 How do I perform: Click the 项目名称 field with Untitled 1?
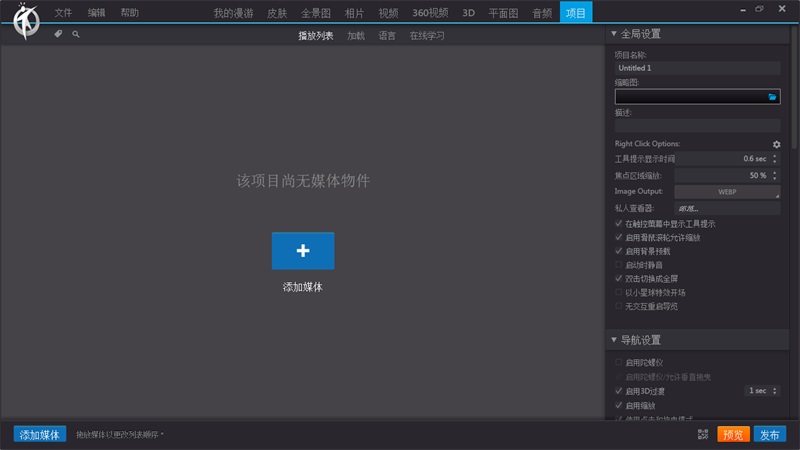pyautogui.click(x=697, y=68)
